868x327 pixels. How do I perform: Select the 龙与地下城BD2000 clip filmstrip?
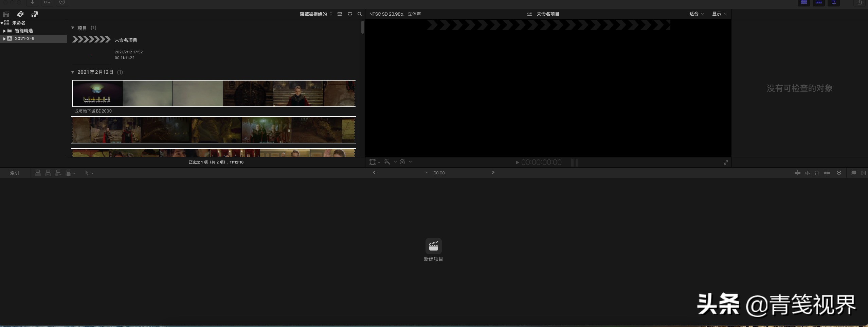click(x=214, y=93)
